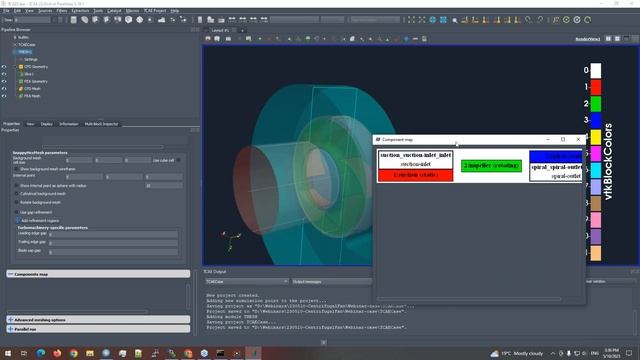Expand Add refinement regions
This screenshot has height=360, width=640.
point(18,220)
